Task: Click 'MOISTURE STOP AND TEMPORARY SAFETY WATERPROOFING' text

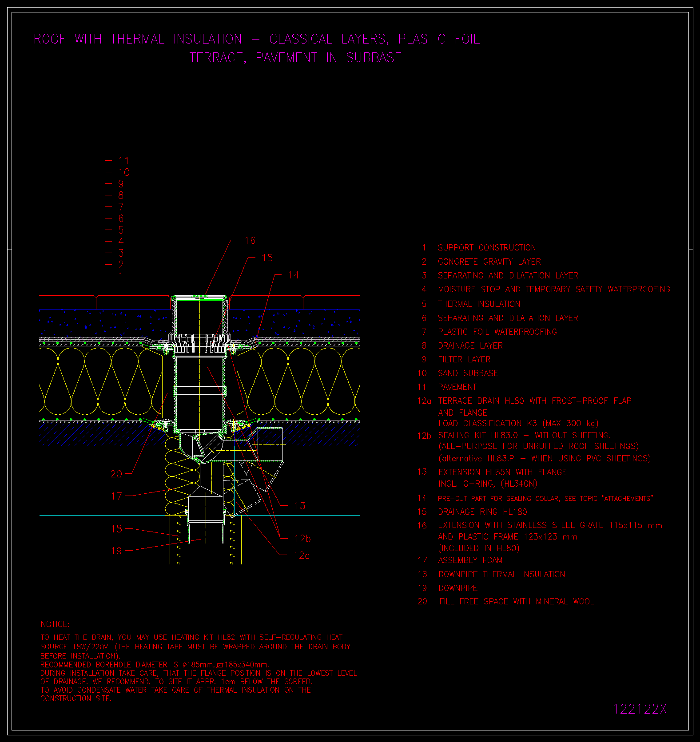Action: point(554,289)
